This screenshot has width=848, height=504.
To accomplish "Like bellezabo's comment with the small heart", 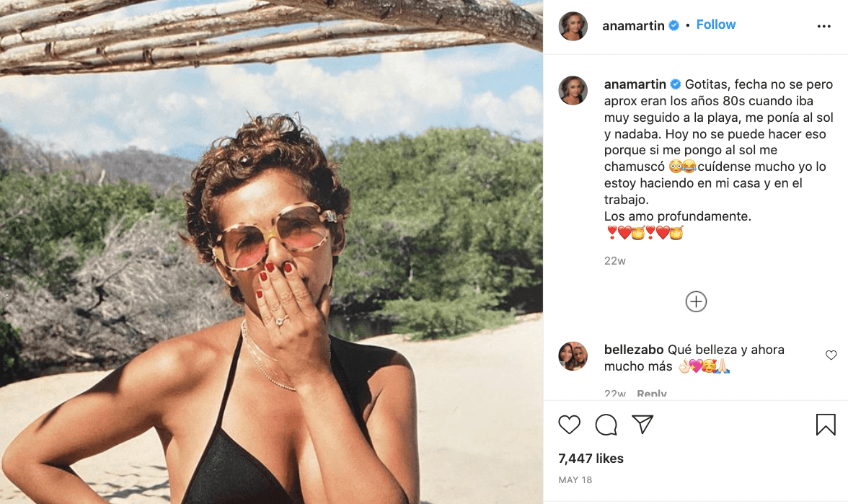I will pyautogui.click(x=831, y=355).
